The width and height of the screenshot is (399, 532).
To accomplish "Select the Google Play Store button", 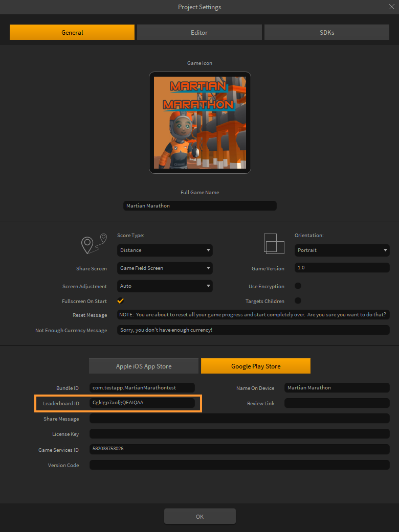I will tap(255, 366).
